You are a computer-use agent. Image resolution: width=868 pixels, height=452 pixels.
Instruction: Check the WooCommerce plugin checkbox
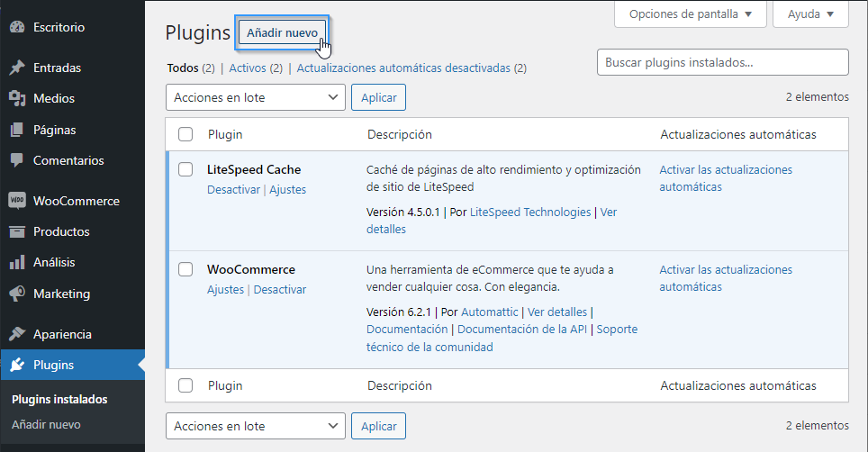(185, 269)
